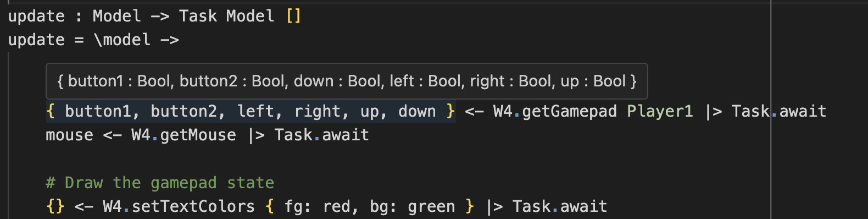868x219 pixels.
Task: Click the Player1 argument
Action: [x=660, y=111]
